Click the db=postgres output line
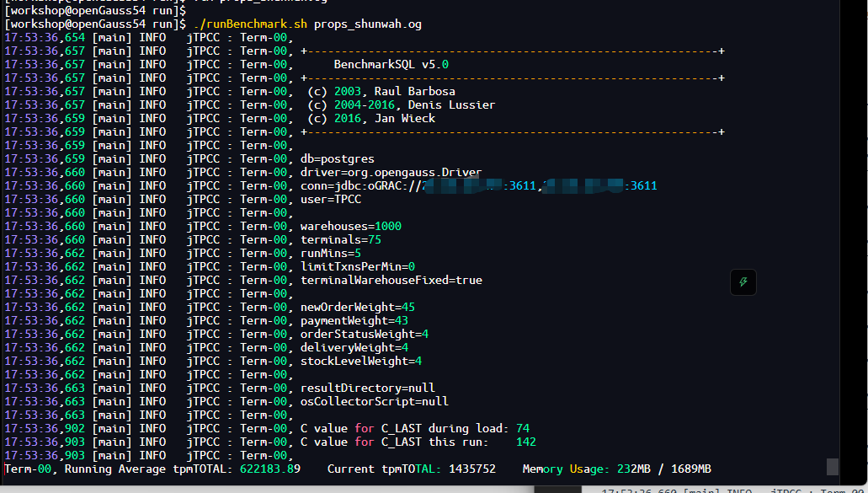Image resolution: width=868 pixels, height=493 pixels. 337,158
